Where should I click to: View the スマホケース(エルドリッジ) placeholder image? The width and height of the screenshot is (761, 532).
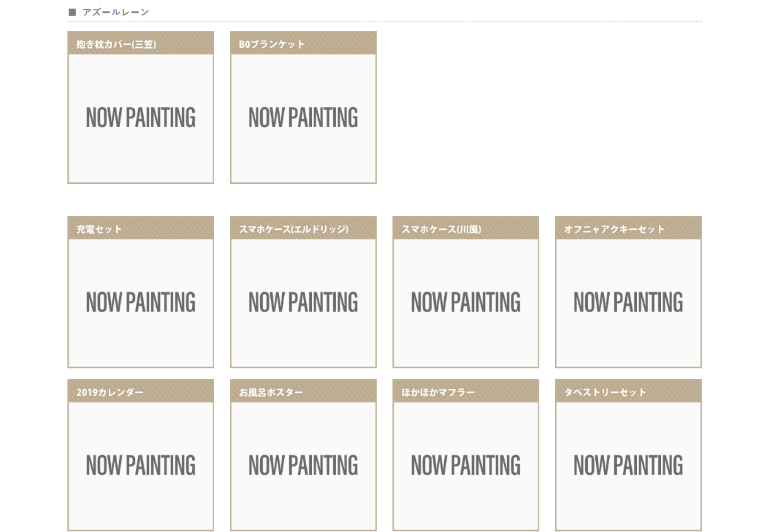(x=303, y=302)
